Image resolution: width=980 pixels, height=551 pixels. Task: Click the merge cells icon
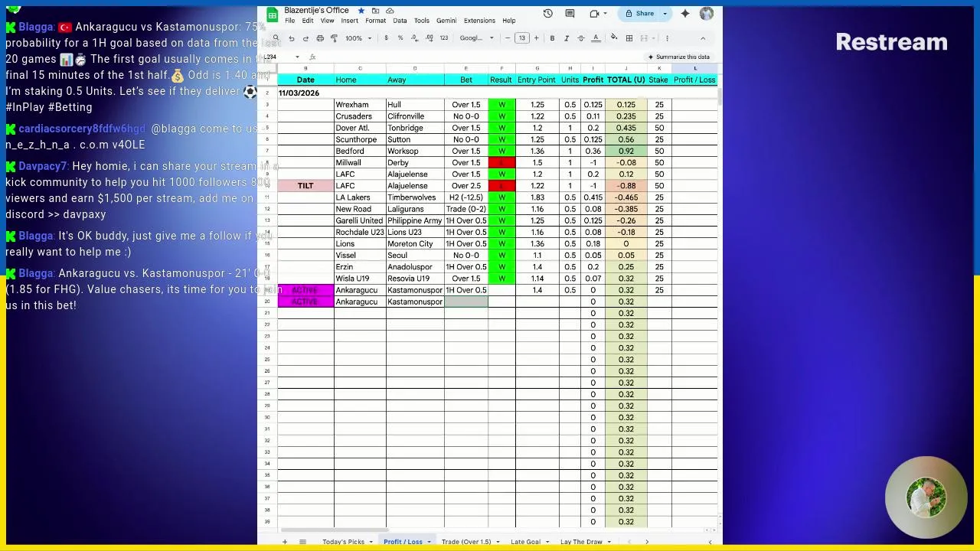[x=644, y=37]
